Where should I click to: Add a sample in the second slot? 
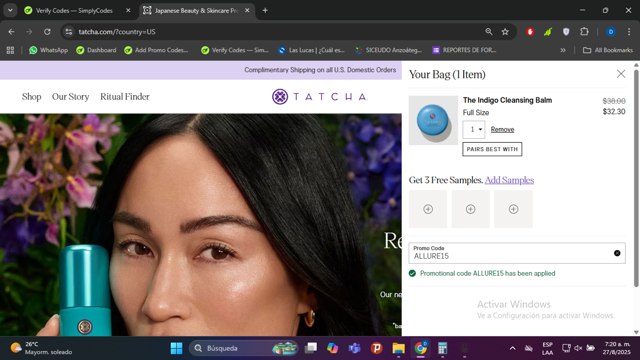[471, 209]
